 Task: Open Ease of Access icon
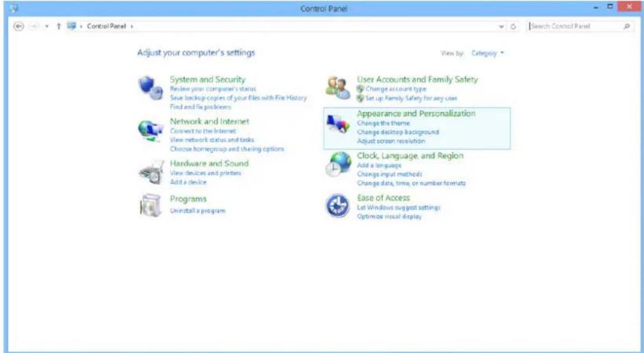(337, 205)
